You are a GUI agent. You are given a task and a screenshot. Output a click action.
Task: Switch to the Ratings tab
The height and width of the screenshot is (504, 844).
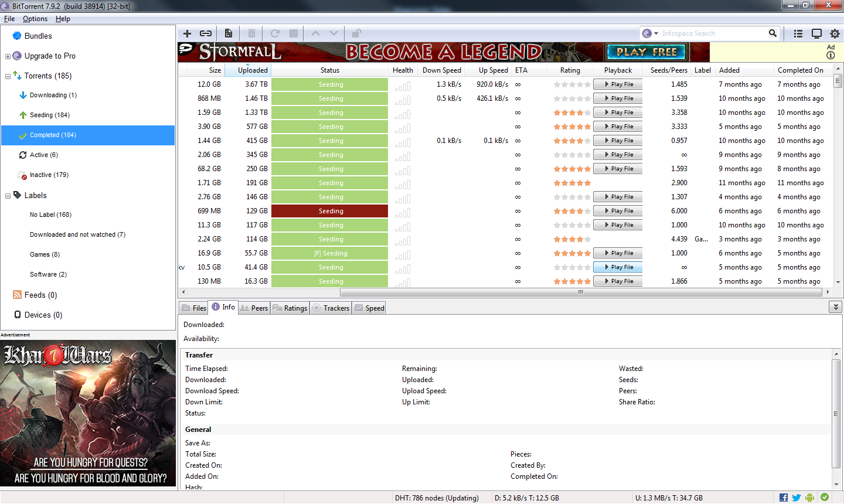click(x=290, y=308)
